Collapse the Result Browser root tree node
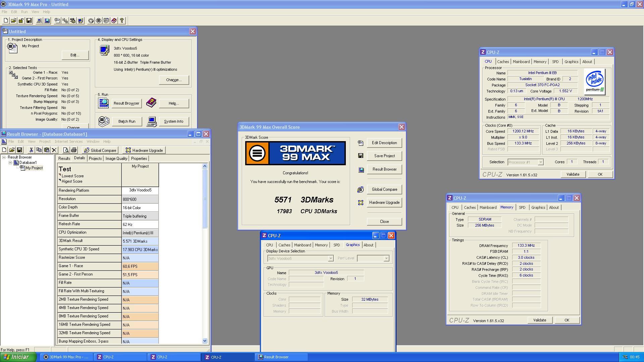The height and width of the screenshot is (362, 644). click(4, 157)
